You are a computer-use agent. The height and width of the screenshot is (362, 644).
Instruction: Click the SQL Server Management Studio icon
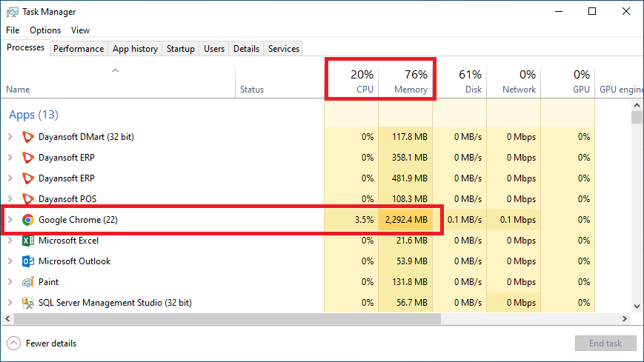pyautogui.click(x=28, y=303)
